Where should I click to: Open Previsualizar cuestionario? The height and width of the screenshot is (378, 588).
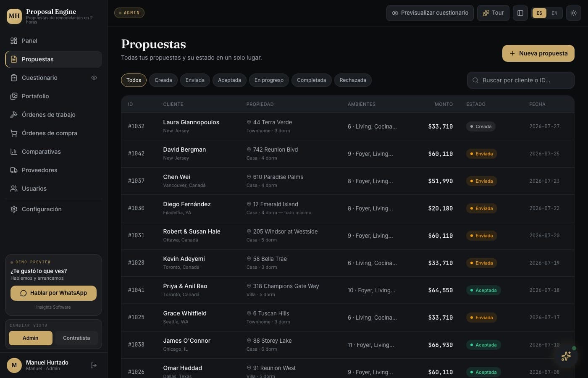pos(430,13)
